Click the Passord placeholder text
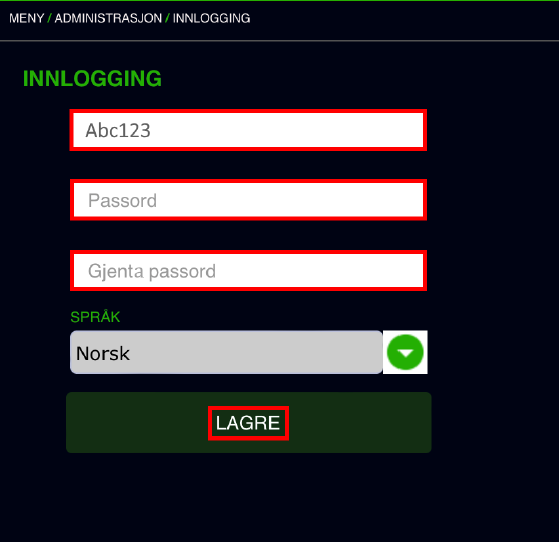This screenshot has height=542, width=559. coord(122,200)
